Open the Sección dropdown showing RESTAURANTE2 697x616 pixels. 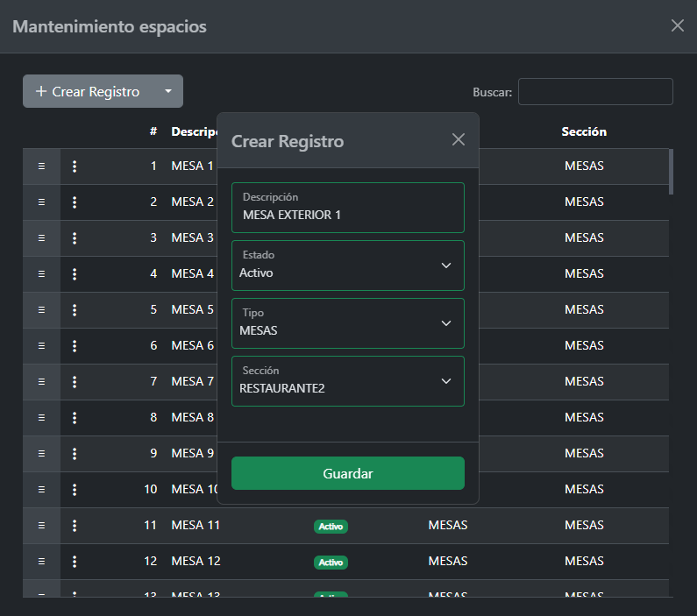[348, 381]
